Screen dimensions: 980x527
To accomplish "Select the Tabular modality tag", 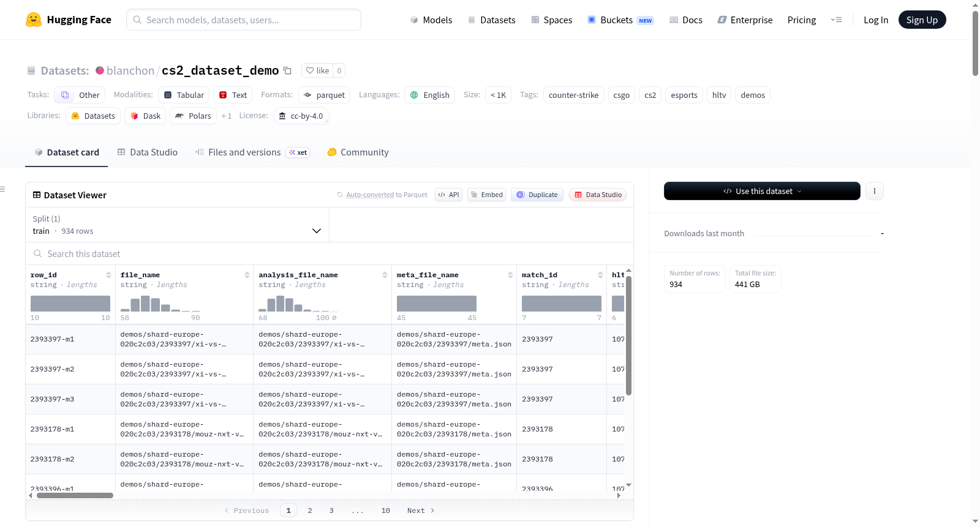I will click(184, 95).
